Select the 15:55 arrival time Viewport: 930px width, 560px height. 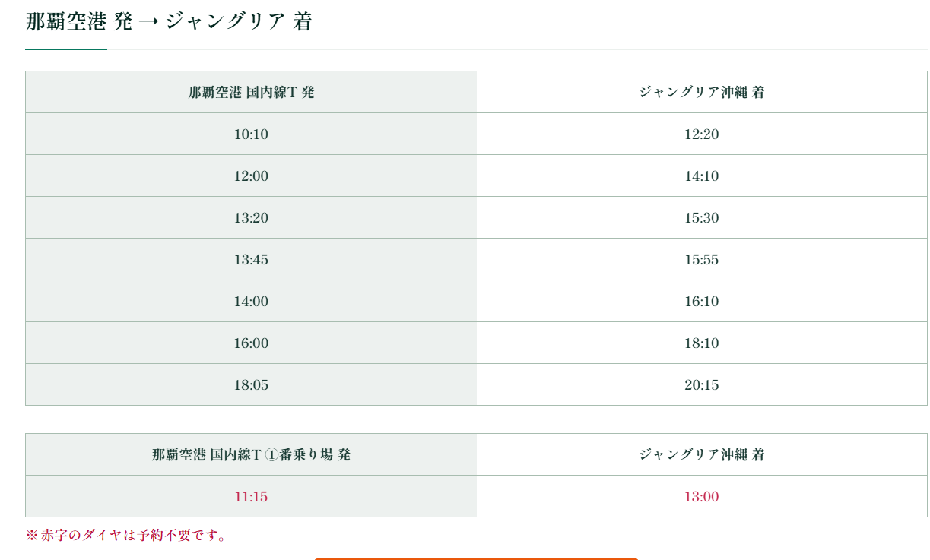click(x=701, y=260)
